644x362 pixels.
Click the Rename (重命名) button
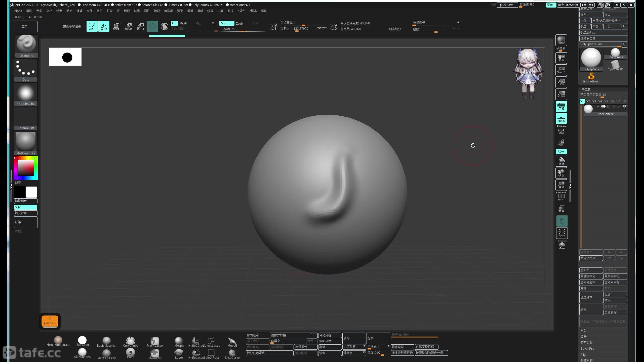pos(591,270)
